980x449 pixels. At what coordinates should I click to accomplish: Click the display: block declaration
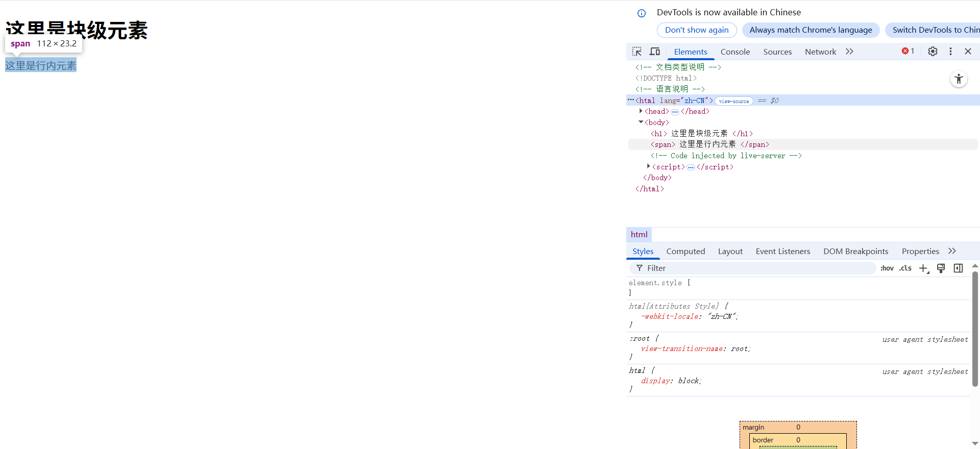pos(671,381)
